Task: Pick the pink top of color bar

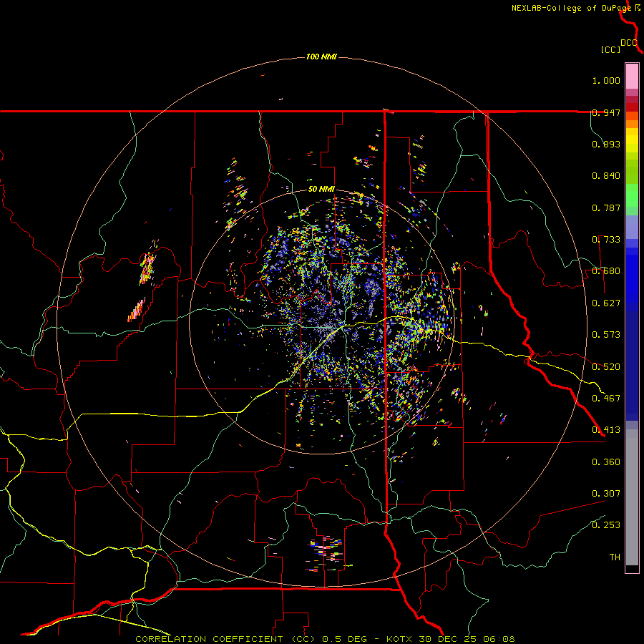Action: (x=632, y=77)
